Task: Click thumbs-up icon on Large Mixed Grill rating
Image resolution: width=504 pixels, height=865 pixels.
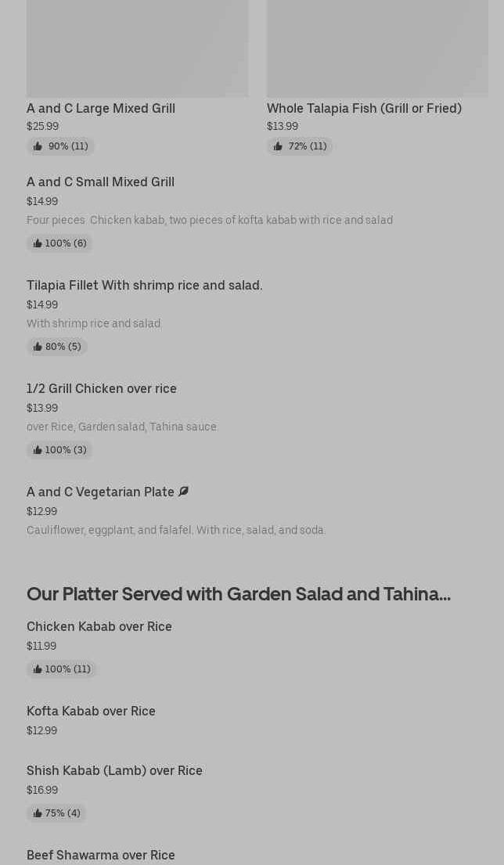Action: point(38,146)
